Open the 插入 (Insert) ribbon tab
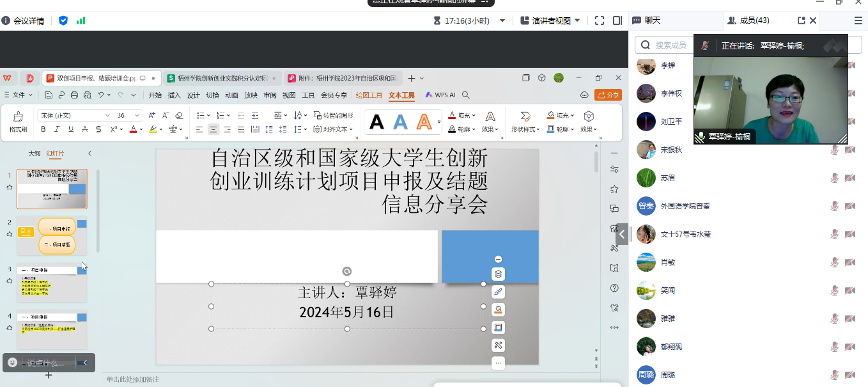 coord(174,95)
